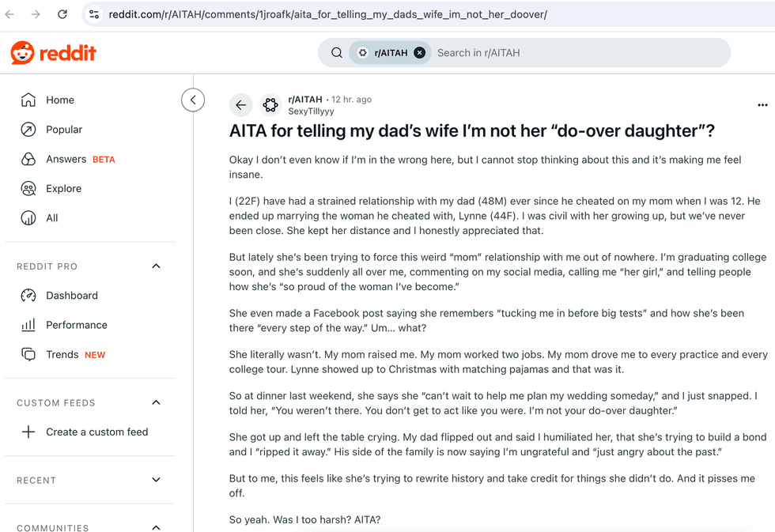Click the line 'So yeah. Was I too harsh? AITA?'

coord(305,519)
